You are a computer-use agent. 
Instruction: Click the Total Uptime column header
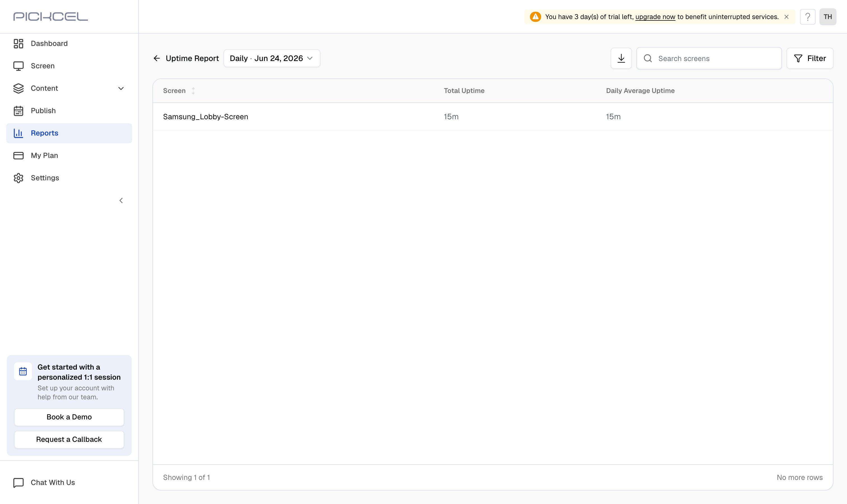tap(464, 91)
